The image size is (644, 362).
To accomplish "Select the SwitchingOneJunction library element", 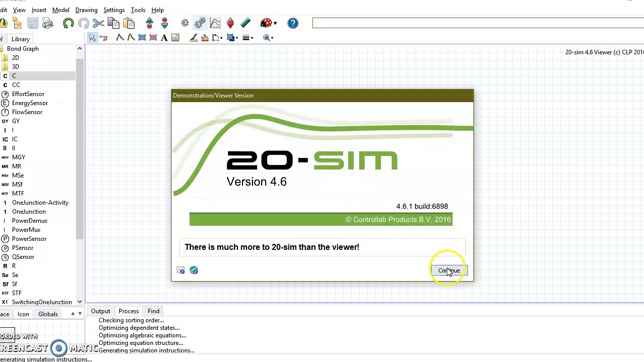I will click(42, 302).
